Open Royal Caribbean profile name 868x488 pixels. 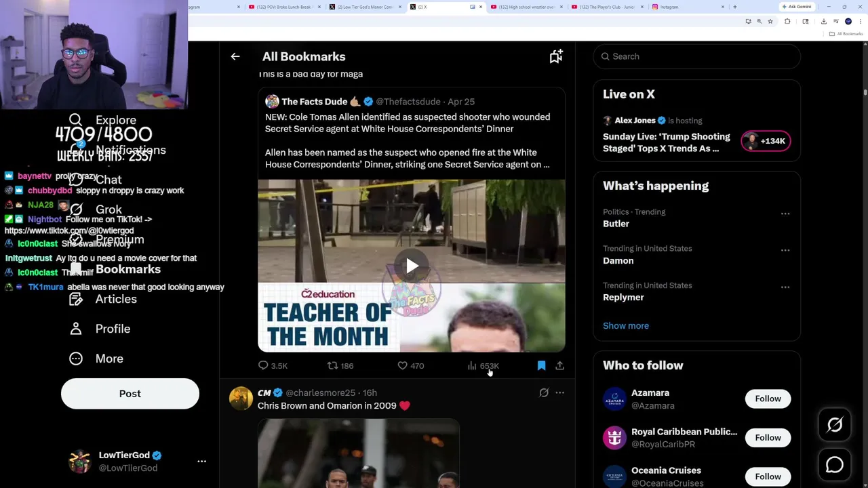coord(684,432)
